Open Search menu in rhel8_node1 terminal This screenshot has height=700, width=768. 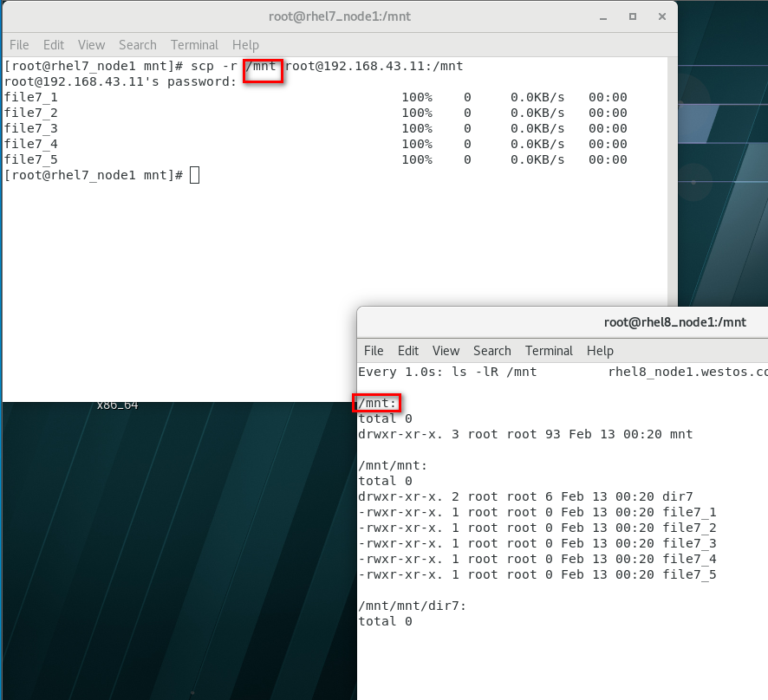(492, 351)
